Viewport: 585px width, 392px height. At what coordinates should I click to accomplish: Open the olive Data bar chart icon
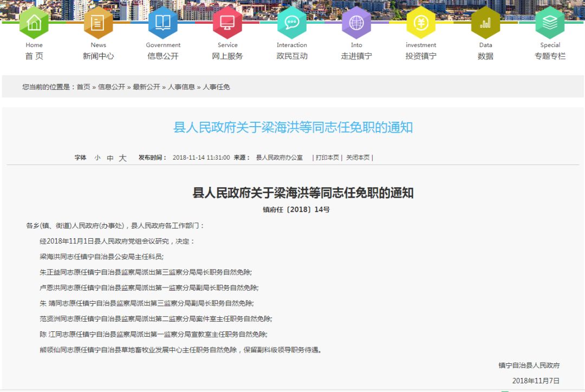(485, 23)
